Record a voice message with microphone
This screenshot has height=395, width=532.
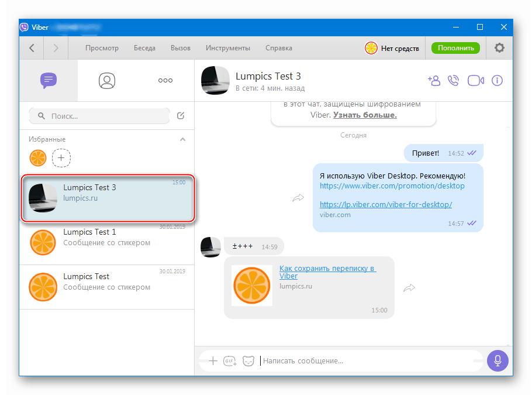coord(498,360)
